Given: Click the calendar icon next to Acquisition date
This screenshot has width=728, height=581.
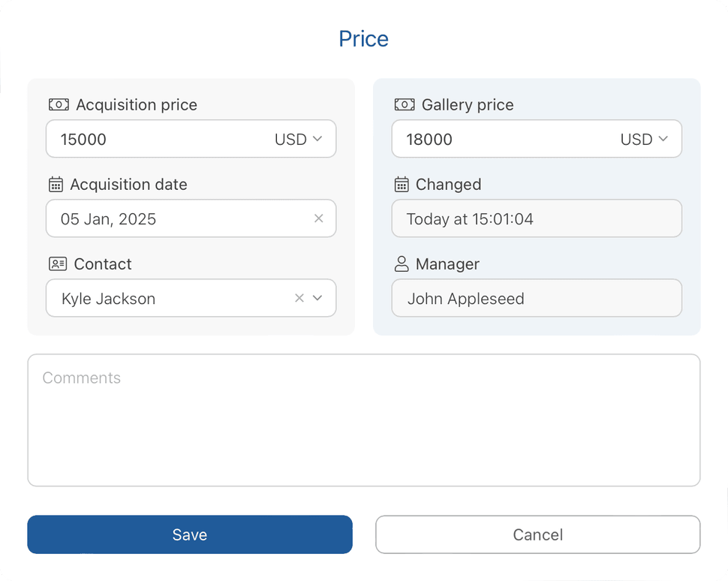Looking at the screenshot, I should [x=55, y=184].
